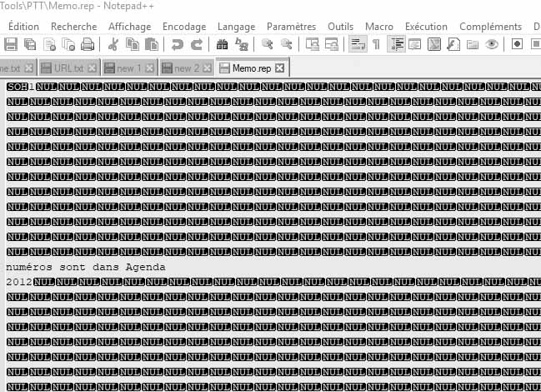Open Folder as Workspace icon
Image resolution: width=541 pixels, height=392 pixels.
pos(473,44)
